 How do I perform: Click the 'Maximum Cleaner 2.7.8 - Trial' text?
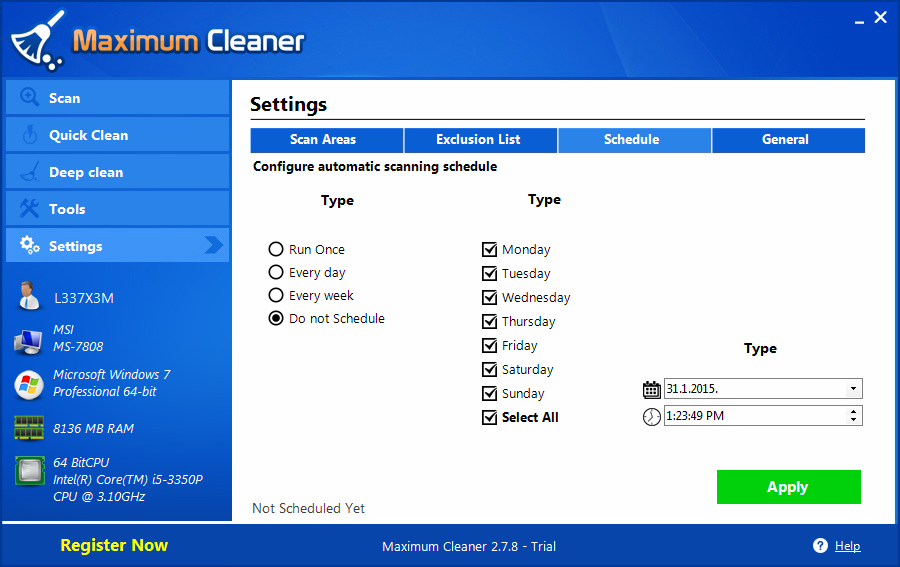469,546
